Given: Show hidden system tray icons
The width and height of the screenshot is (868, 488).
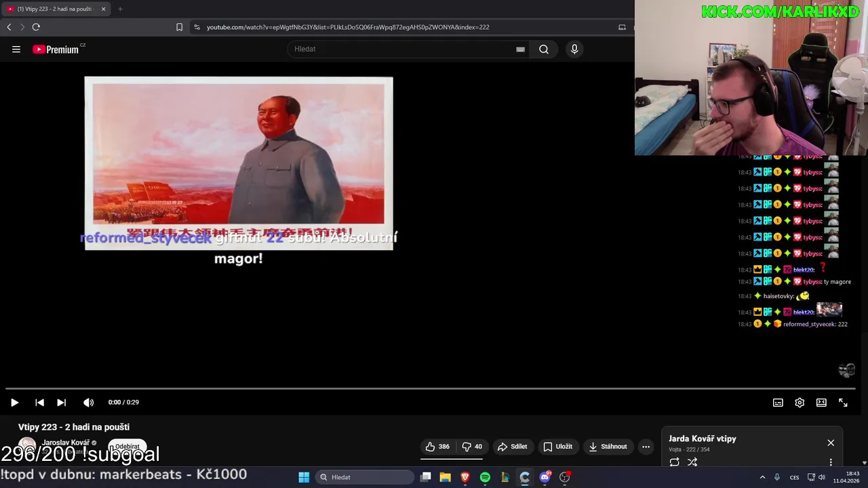Looking at the screenshot, I should click(762, 477).
